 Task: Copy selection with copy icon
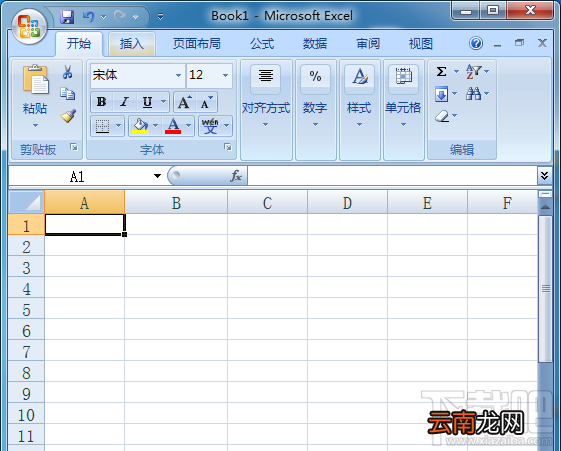pos(68,94)
